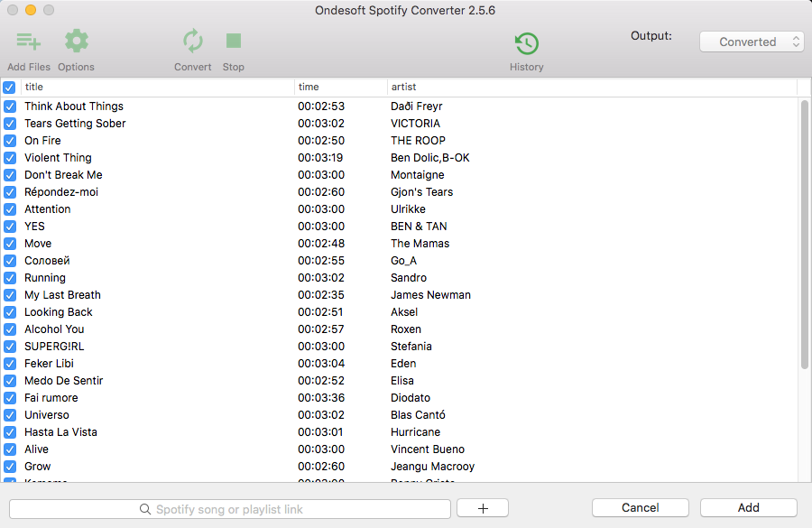Click time 00:03:36 of Fai rumore
The width and height of the screenshot is (812, 528).
click(321, 397)
